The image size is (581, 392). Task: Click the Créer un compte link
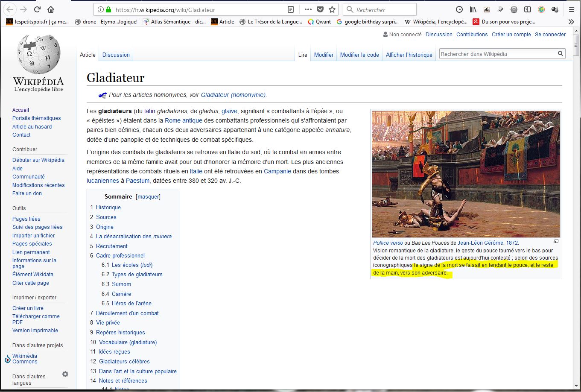coord(511,35)
